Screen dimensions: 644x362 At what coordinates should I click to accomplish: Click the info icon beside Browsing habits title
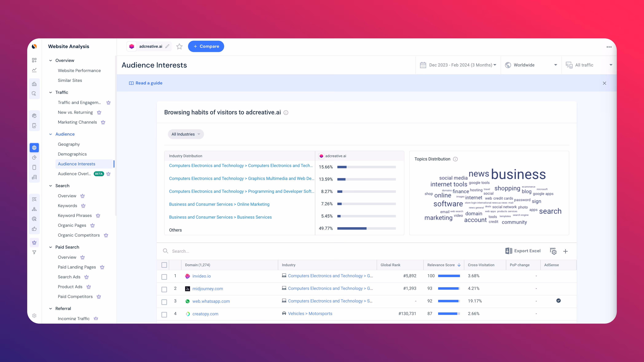(x=286, y=113)
